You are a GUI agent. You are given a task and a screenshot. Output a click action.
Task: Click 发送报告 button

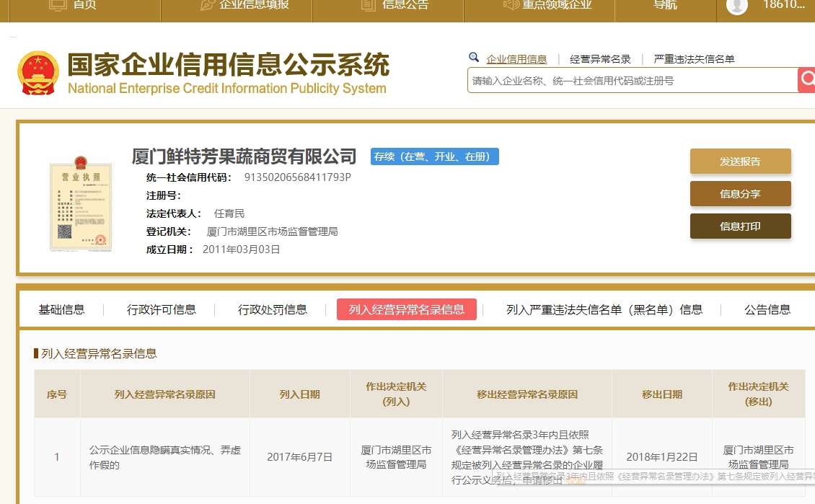pos(740,162)
